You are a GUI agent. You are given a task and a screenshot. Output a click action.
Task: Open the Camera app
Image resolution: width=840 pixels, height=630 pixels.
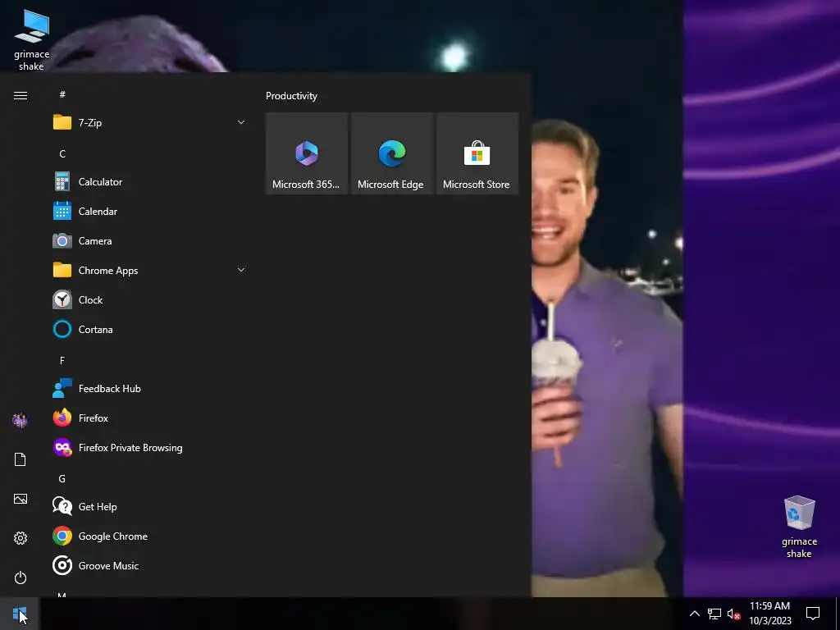150,241
